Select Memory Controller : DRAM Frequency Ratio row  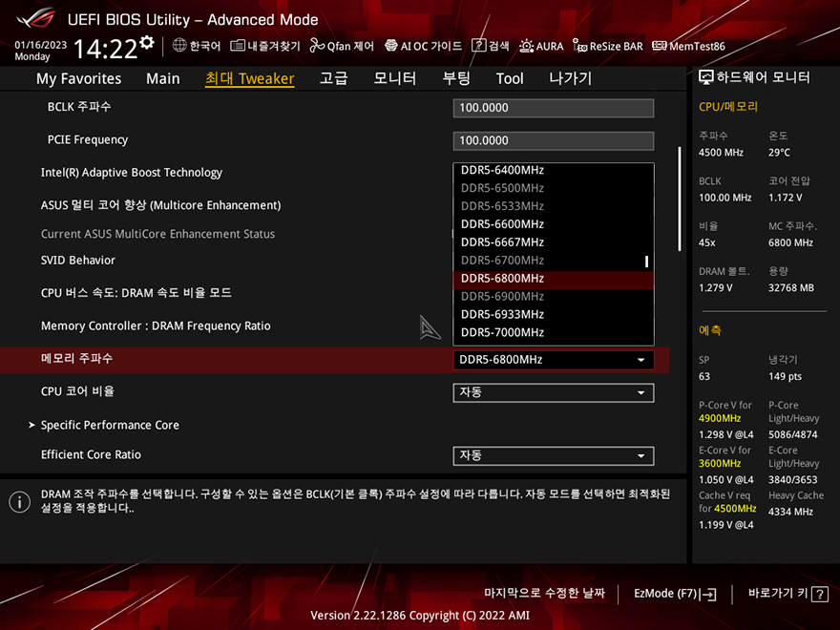pyautogui.click(x=156, y=325)
